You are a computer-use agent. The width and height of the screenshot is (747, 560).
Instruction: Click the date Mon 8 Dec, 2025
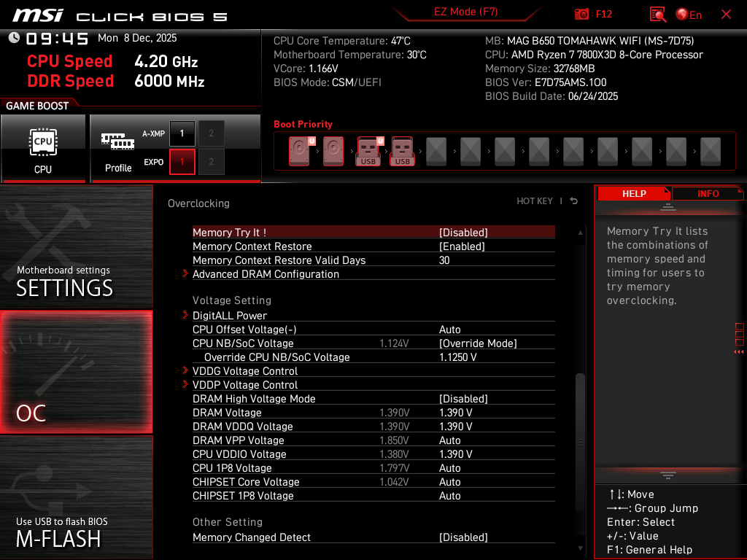point(137,38)
